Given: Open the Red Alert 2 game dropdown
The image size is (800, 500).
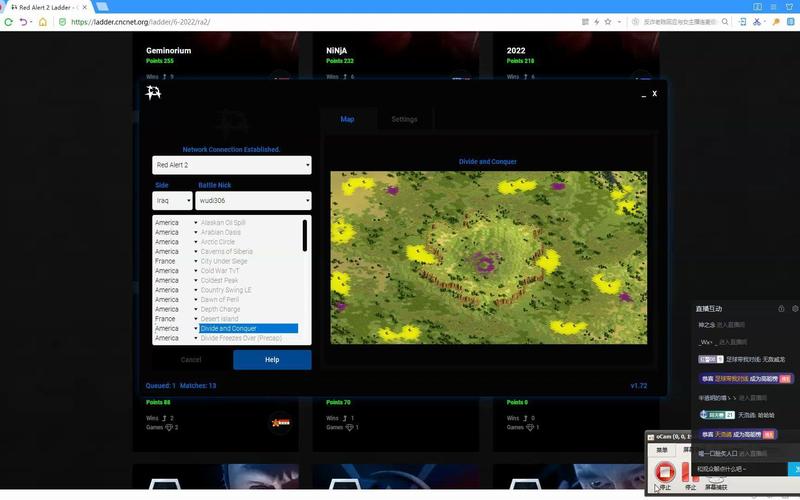Looking at the screenshot, I should (x=231, y=164).
